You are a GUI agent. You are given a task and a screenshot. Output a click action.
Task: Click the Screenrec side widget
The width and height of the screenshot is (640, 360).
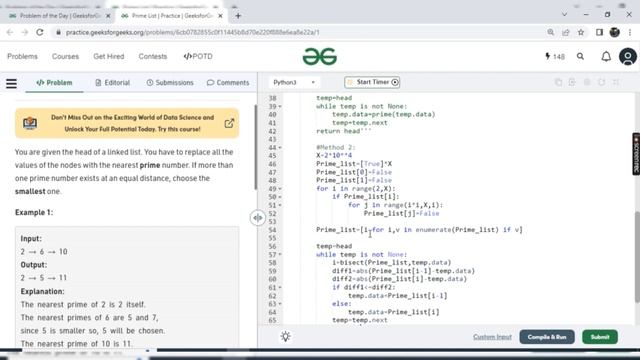[636, 154]
